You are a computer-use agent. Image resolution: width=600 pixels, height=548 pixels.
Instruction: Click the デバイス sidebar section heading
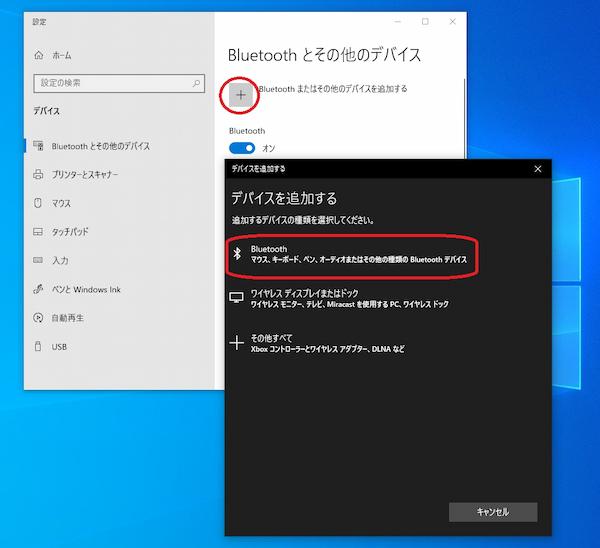click(46, 111)
